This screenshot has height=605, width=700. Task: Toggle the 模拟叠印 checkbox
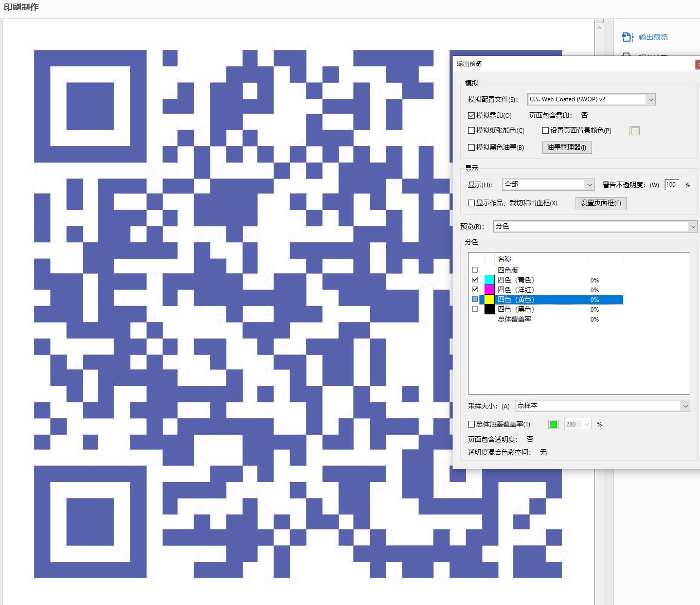click(471, 115)
